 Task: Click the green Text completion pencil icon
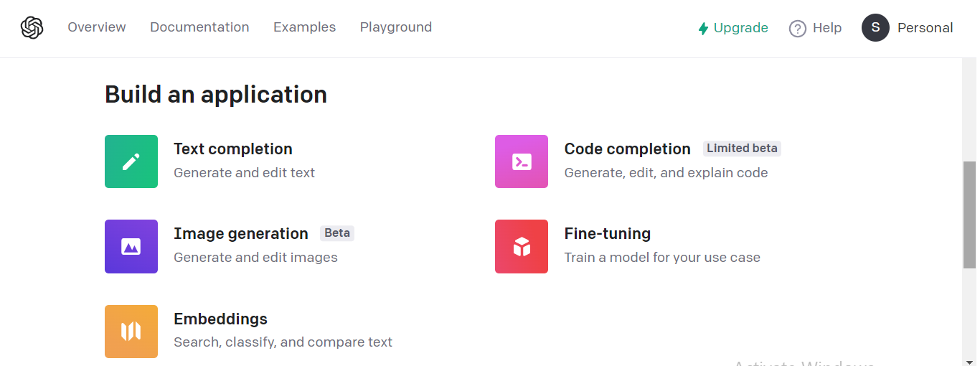pos(131,161)
